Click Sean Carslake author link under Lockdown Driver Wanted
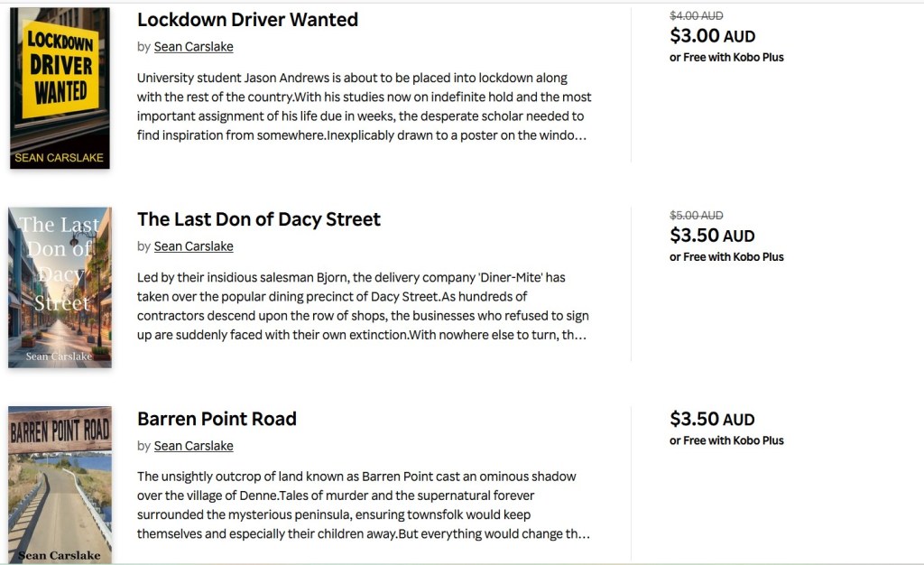The width and height of the screenshot is (924, 565). coord(193,47)
